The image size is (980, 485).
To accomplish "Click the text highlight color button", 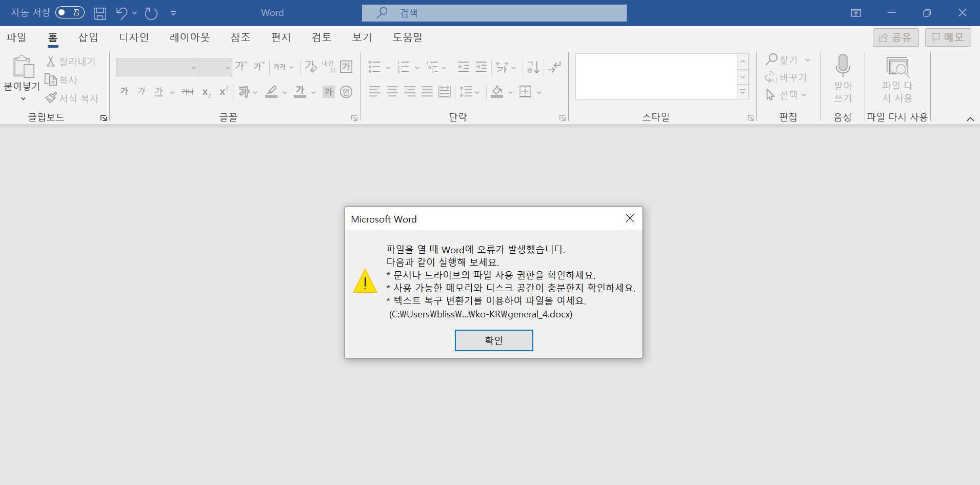I will point(271,92).
